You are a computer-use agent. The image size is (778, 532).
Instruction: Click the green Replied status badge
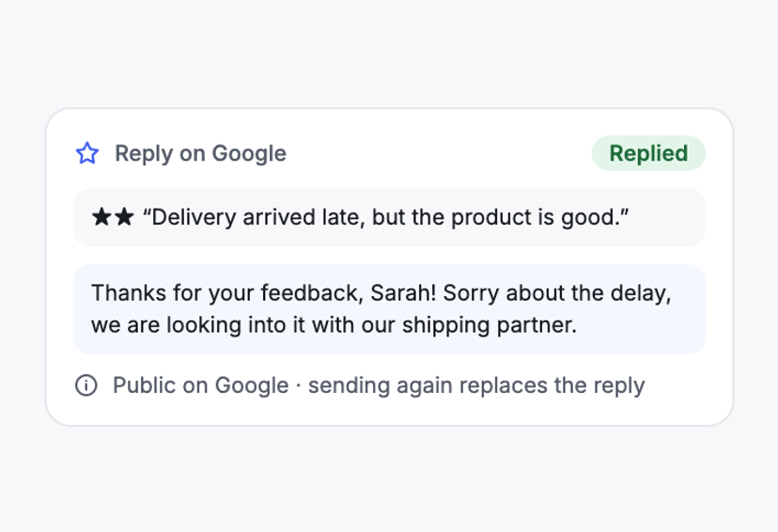[x=648, y=153]
